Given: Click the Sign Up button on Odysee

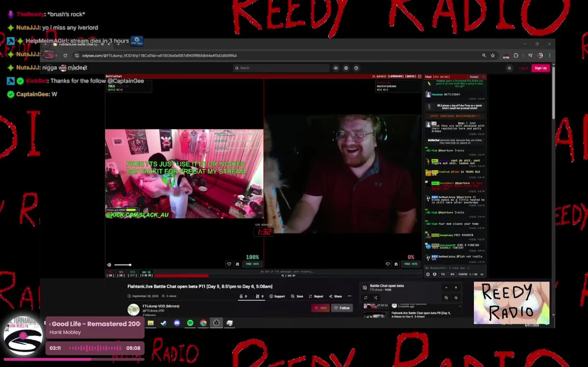Looking at the screenshot, I should pos(541,68).
